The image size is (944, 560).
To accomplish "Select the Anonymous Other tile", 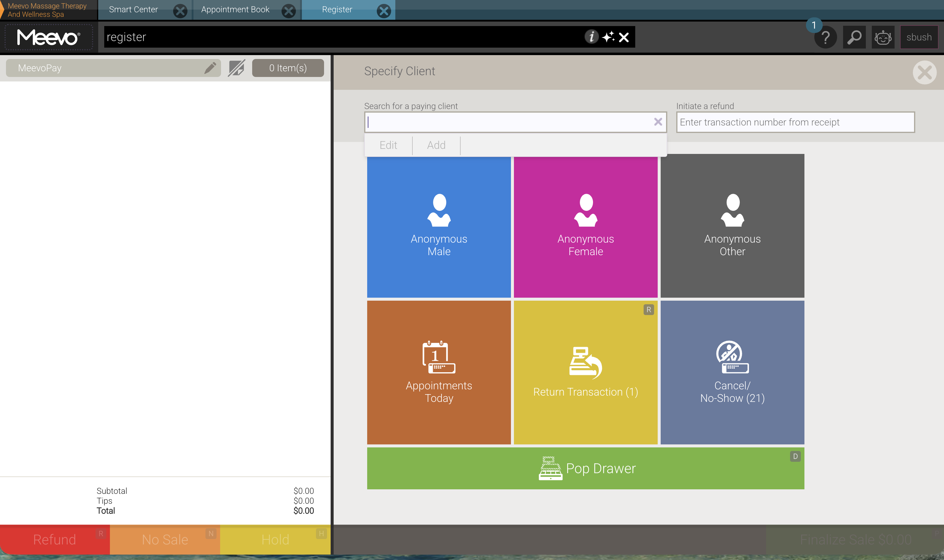I will pyautogui.click(x=732, y=226).
